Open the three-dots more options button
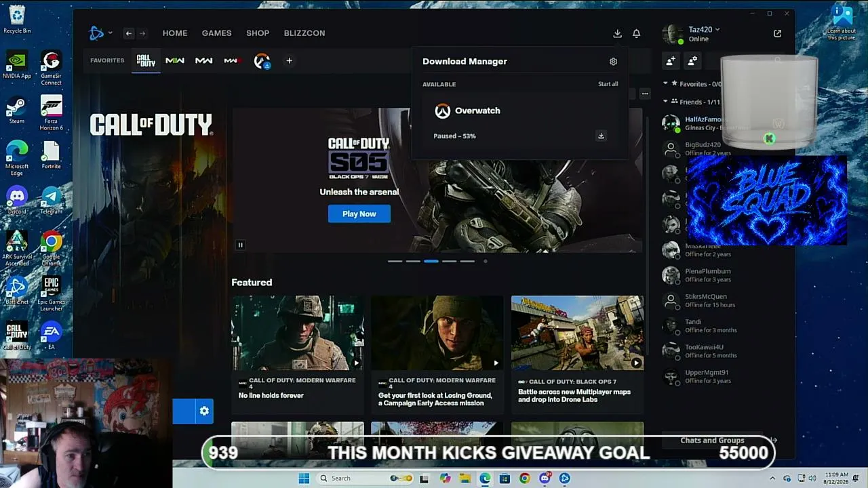Image resolution: width=868 pixels, height=488 pixels. (x=645, y=94)
